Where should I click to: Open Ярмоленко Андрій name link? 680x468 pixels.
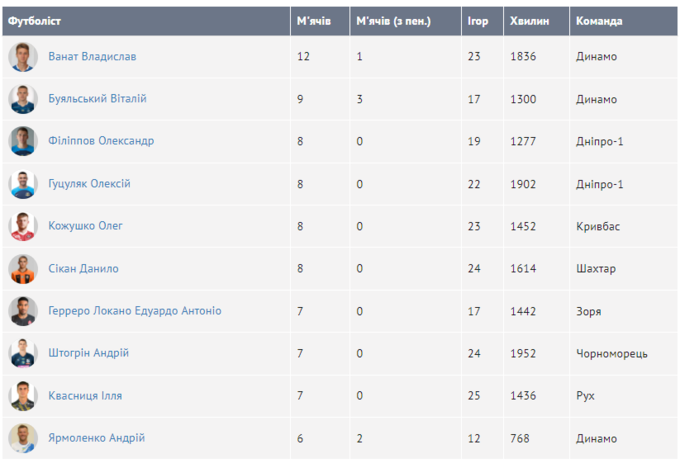tap(96, 438)
